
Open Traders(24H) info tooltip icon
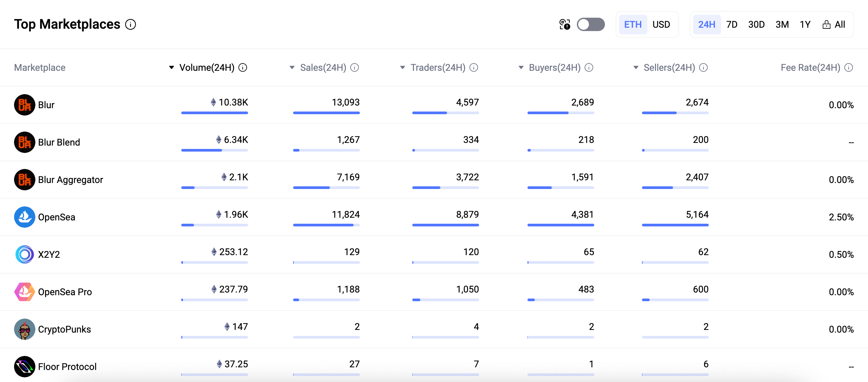click(x=474, y=68)
